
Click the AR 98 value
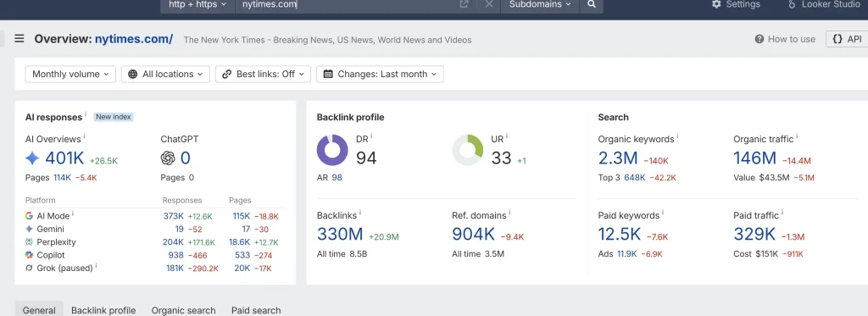click(x=337, y=178)
